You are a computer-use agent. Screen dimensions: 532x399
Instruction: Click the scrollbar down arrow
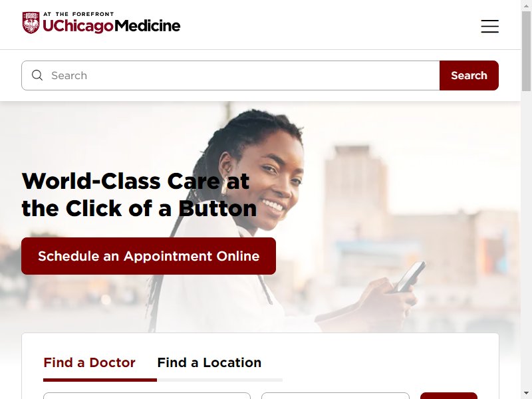tap(526, 394)
